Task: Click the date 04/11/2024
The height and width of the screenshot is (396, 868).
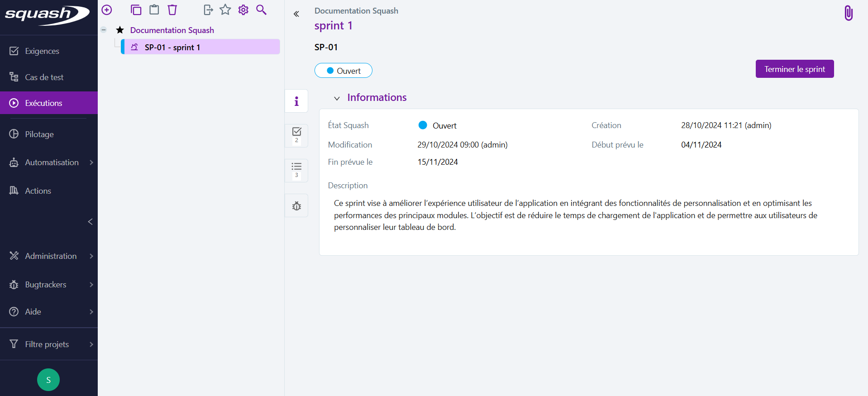Action: tap(701, 145)
